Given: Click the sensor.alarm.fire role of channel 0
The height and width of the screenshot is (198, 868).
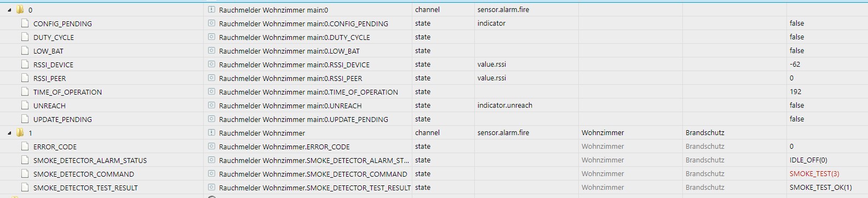Looking at the screenshot, I should (x=503, y=10).
